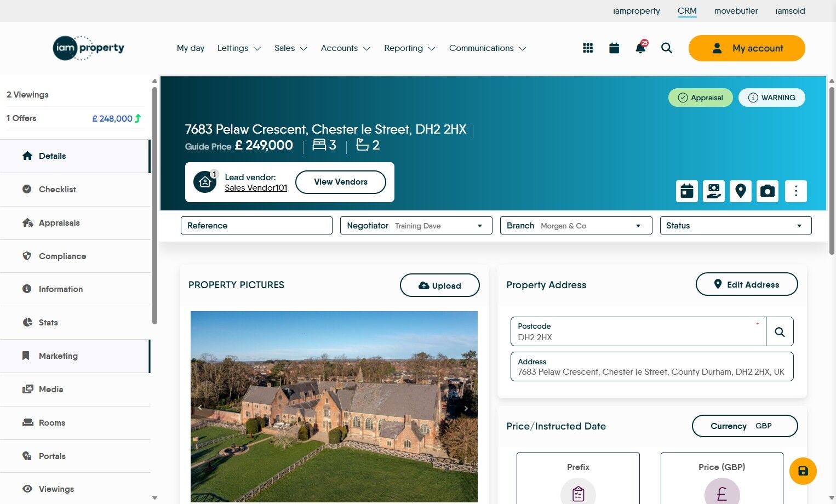Click the View Vendors button
The width and height of the screenshot is (836, 504).
[x=341, y=182]
